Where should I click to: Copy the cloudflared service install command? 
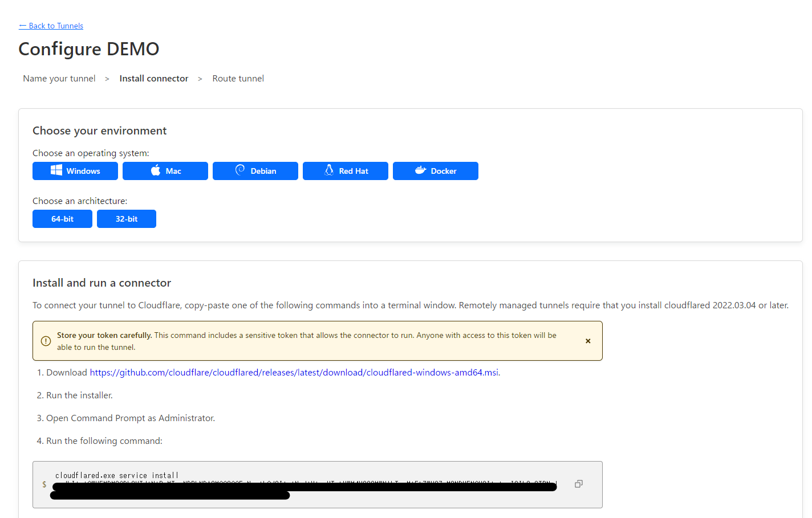point(579,484)
